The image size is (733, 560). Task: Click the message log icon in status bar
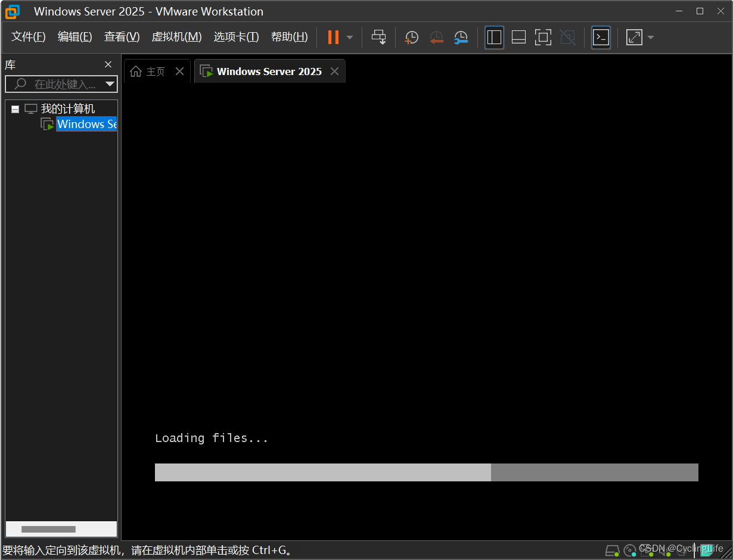tap(707, 550)
